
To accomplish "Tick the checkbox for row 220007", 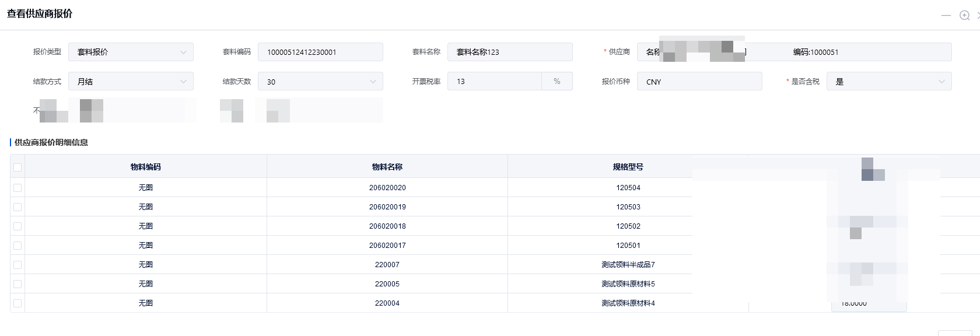I will pyautogui.click(x=17, y=265).
